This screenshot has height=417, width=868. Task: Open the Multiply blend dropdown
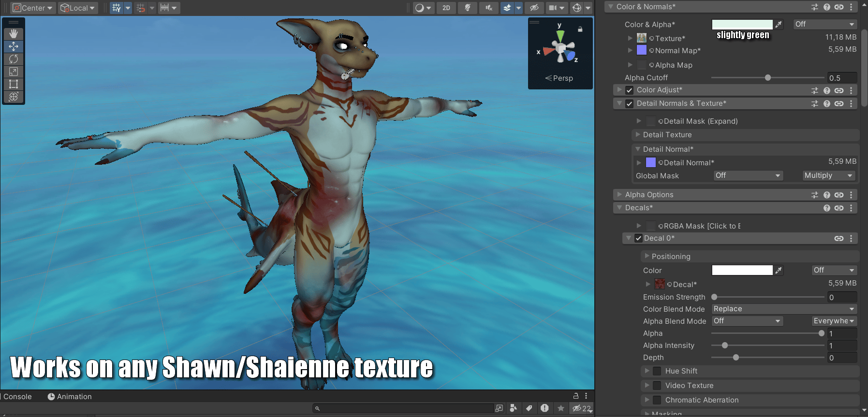click(829, 176)
